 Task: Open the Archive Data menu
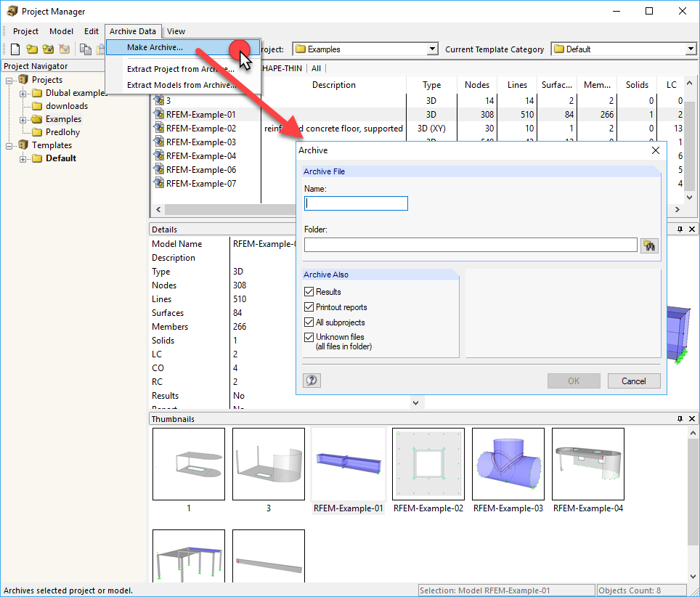tap(132, 31)
